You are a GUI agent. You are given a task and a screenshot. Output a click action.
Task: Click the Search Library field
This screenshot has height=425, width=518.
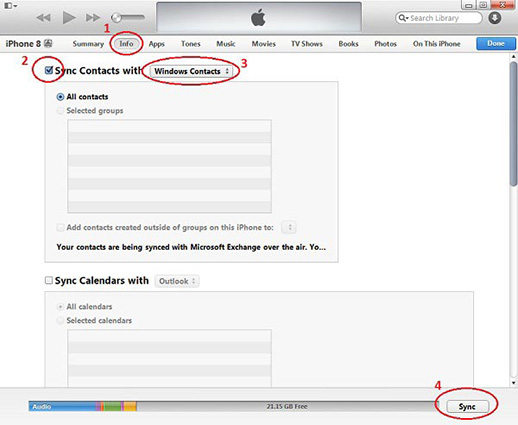click(x=439, y=18)
